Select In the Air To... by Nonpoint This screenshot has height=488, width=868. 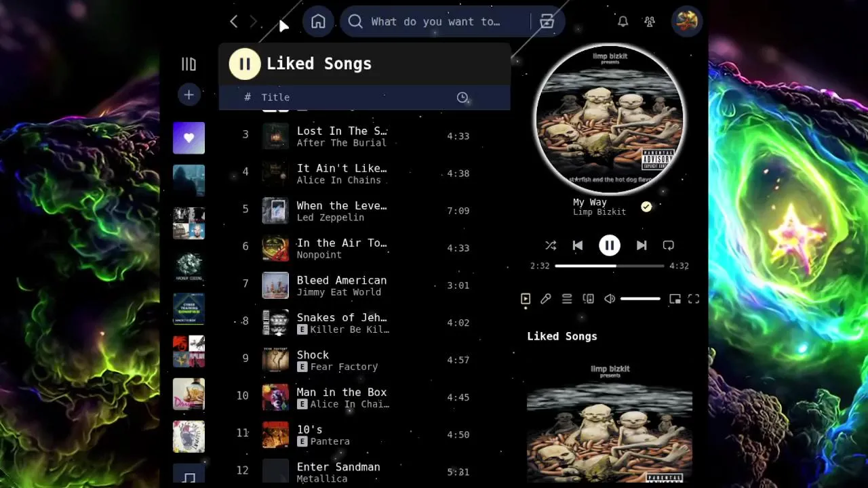coord(364,248)
